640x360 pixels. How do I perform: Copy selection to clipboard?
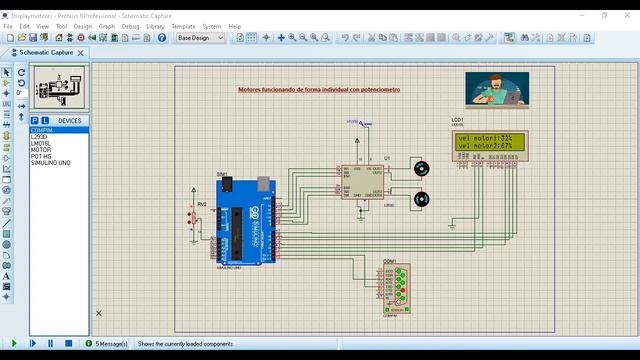(x=382, y=38)
